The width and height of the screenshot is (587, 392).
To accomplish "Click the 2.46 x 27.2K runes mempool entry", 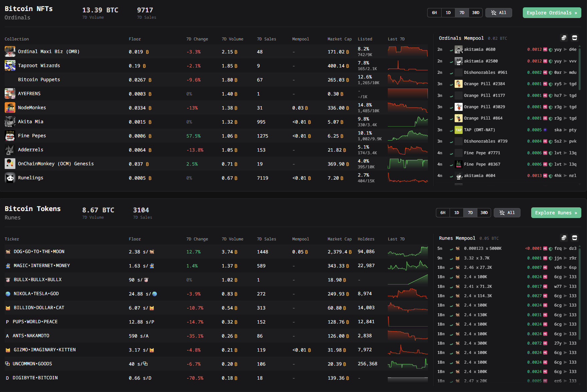I will [507, 267].
